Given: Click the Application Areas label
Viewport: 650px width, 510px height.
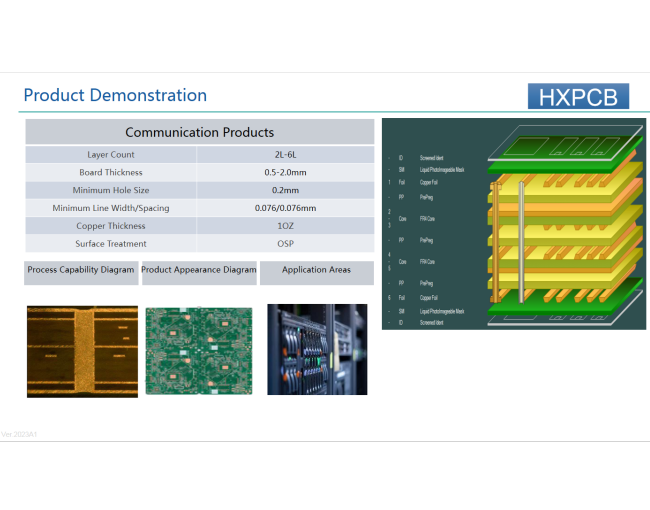Looking at the screenshot, I should click(x=316, y=270).
